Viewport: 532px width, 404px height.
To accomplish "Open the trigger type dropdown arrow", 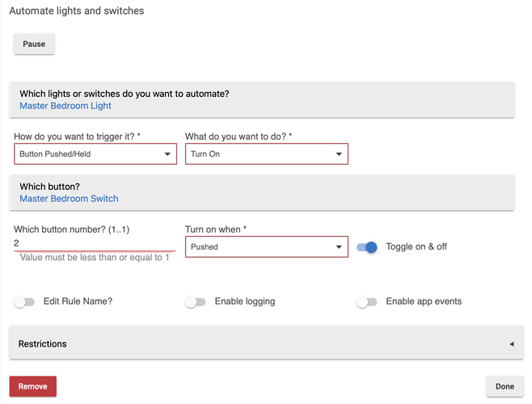I will point(167,154).
